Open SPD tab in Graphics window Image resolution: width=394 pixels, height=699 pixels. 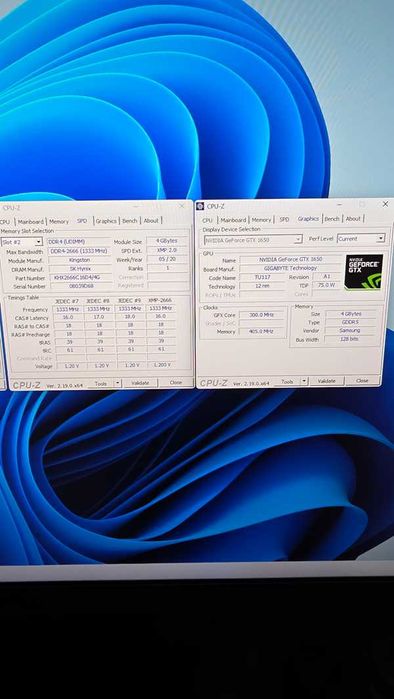point(284,220)
